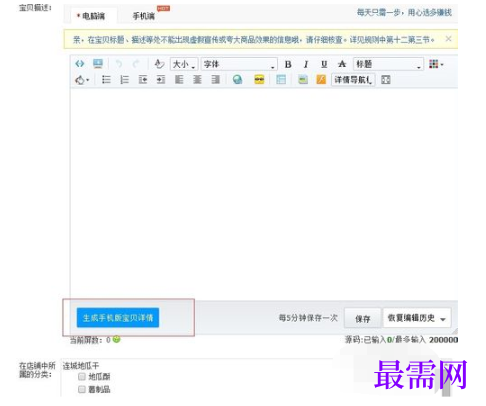
Task: Insert a table into description
Action: tap(281, 80)
